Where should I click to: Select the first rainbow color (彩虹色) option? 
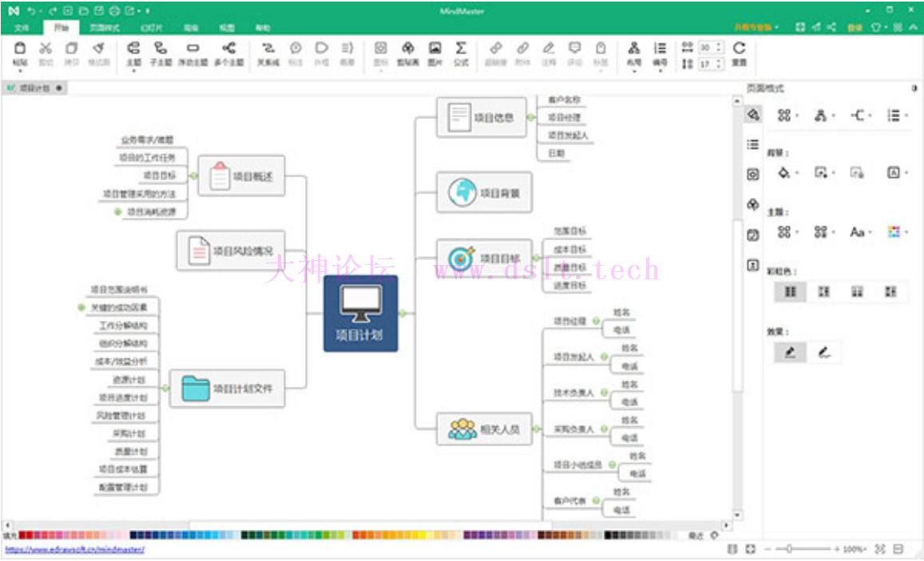click(x=790, y=292)
